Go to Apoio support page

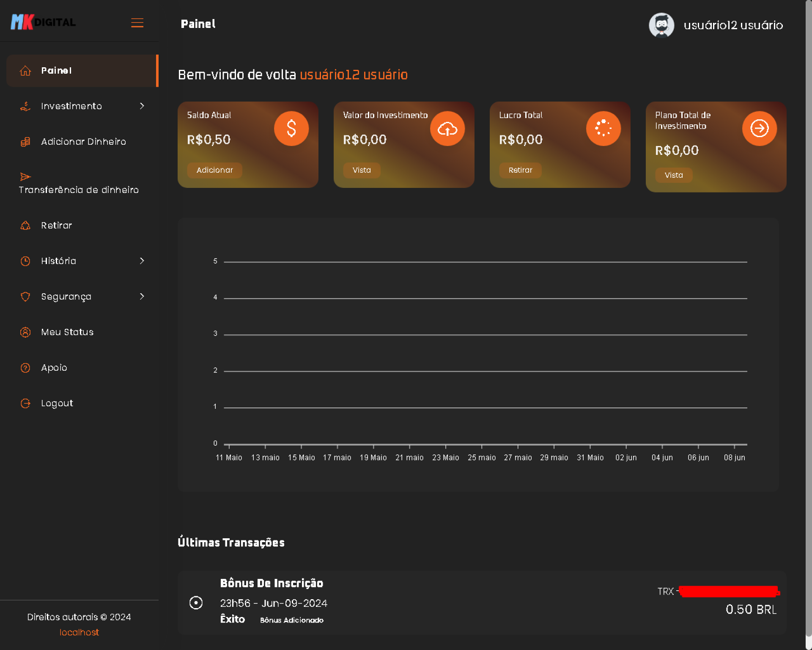(x=54, y=368)
